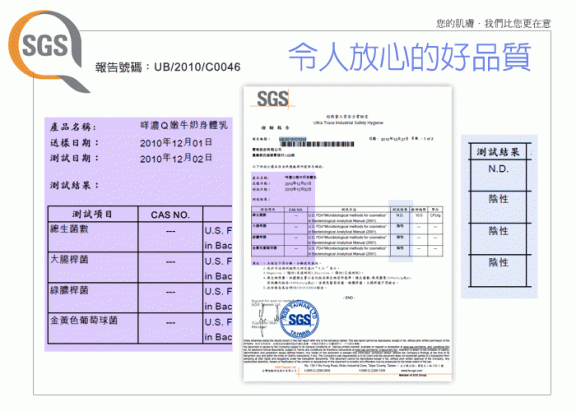Click the SGS logo on the report page
The height and width of the screenshot is (411, 576).
click(x=273, y=99)
